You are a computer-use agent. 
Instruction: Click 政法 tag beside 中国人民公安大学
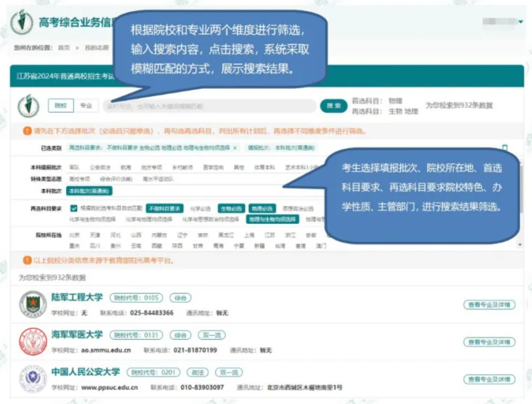pyautogui.click(x=198, y=373)
